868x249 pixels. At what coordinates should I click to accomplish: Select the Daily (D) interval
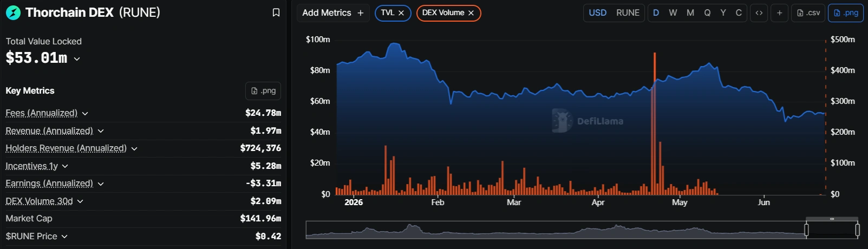656,13
